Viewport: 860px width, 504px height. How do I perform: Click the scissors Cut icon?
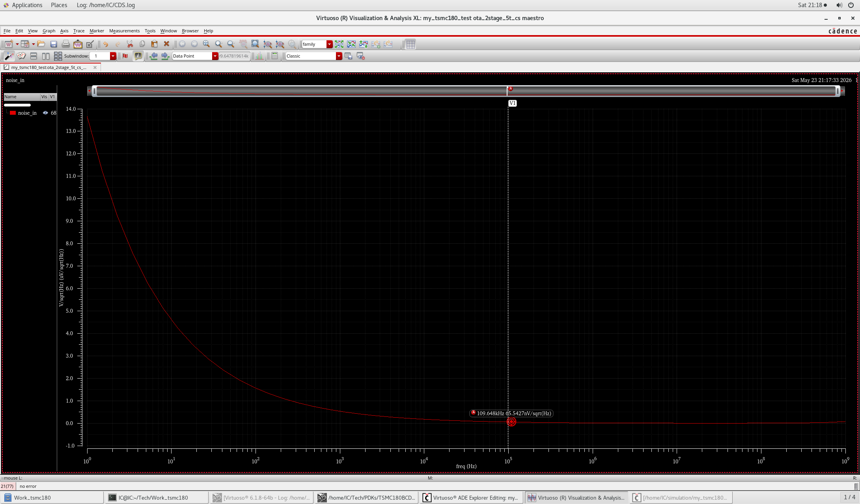click(130, 44)
